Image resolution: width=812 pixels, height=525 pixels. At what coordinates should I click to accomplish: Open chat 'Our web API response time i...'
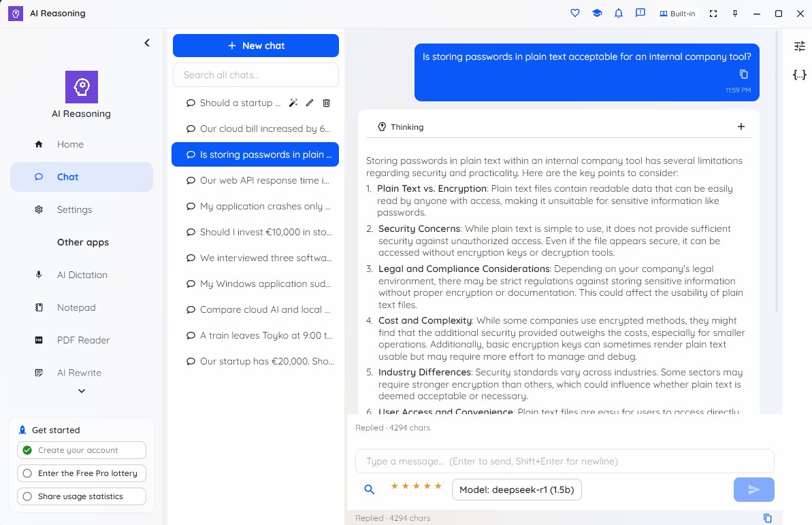click(x=256, y=180)
